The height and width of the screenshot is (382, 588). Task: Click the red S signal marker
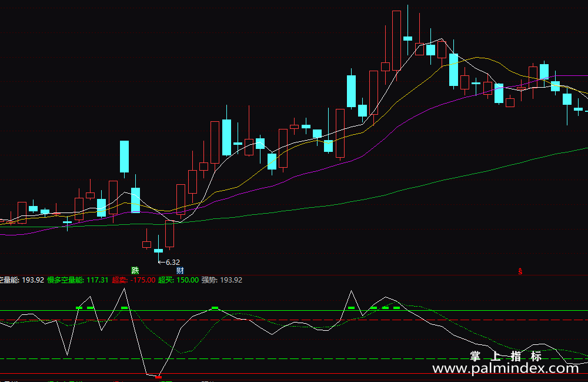(x=520, y=271)
